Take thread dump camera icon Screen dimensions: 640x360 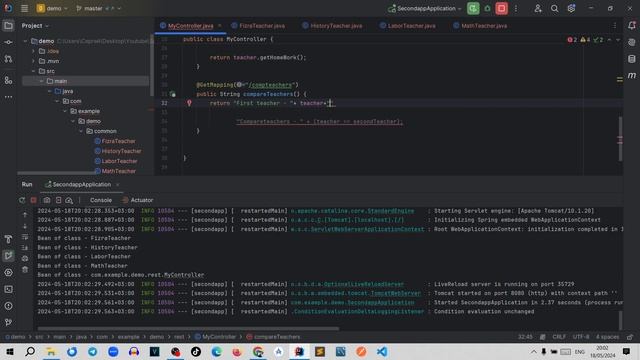click(x=47, y=200)
